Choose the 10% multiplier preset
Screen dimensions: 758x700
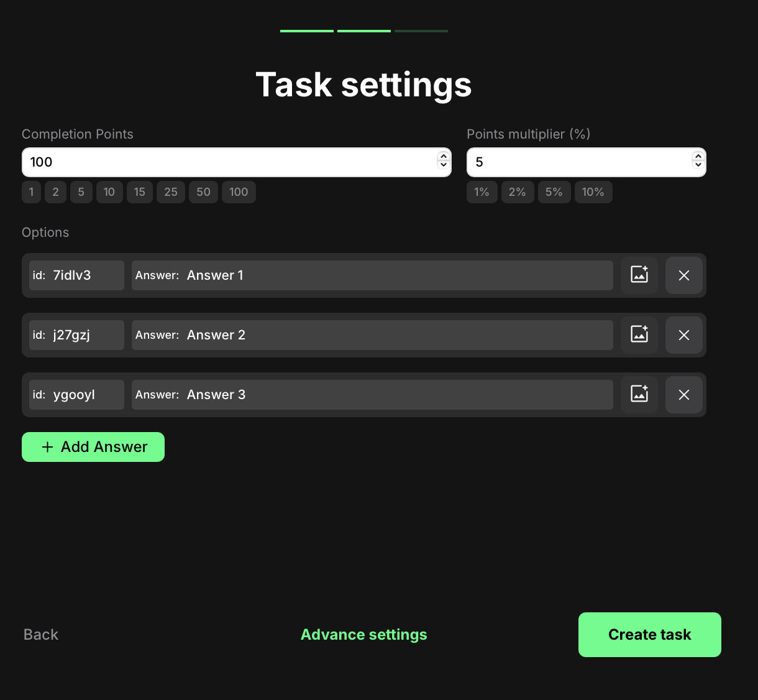pyautogui.click(x=593, y=192)
